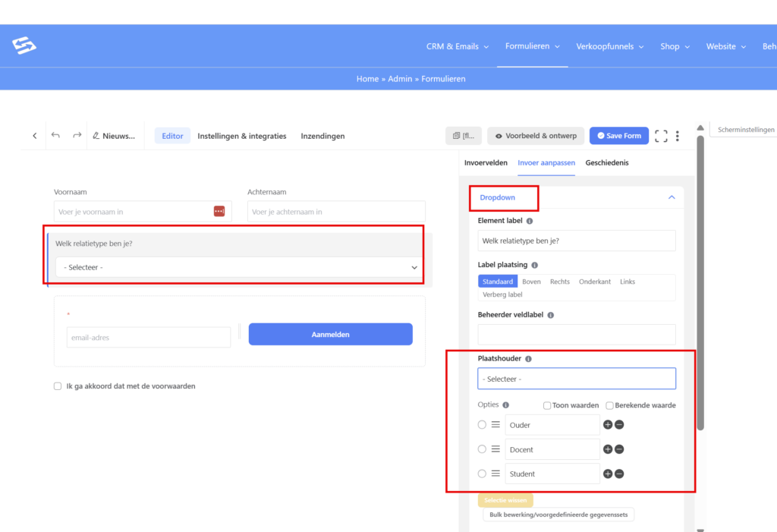Viewport: 777px width, 532px height.
Task: Select Ouder as default option
Action: click(x=482, y=425)
